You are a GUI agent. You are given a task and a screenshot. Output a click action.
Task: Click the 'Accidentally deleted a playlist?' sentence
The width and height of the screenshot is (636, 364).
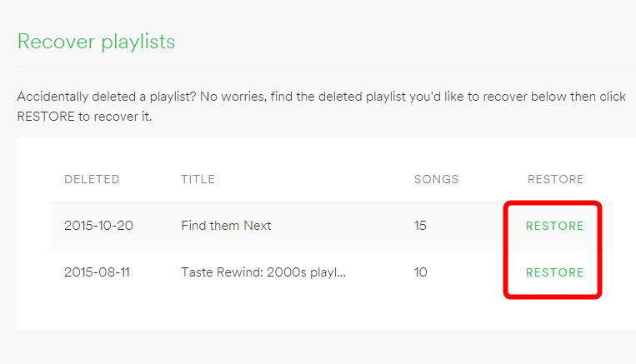107,97
